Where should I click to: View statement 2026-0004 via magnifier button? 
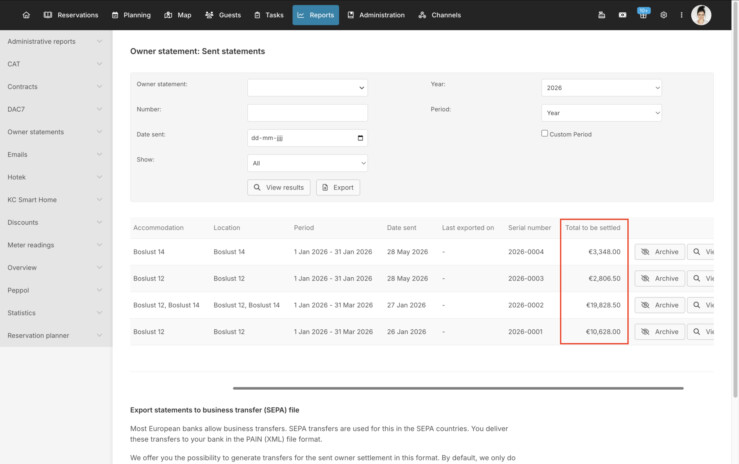pos(701,252)
